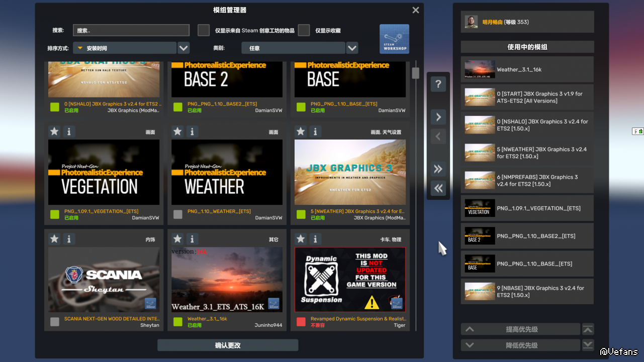
Task: Click the 提高优先级 raise priority button
Action: click(521, 329)
